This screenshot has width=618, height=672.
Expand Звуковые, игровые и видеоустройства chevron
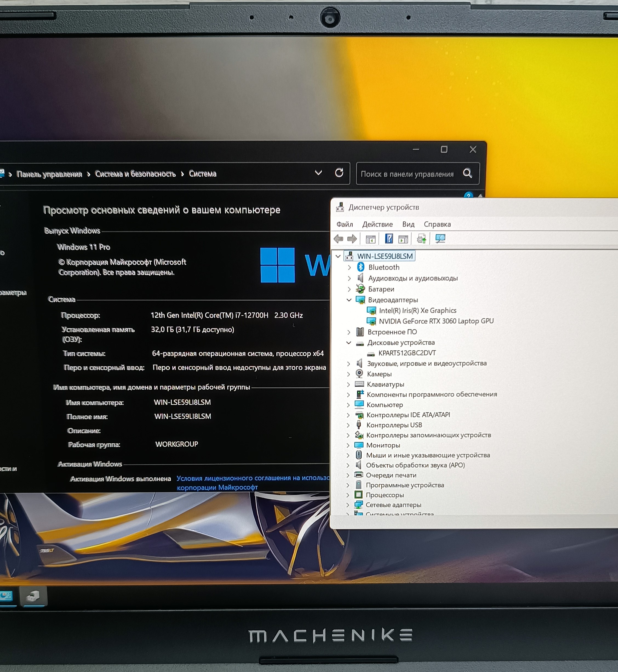click(x=348, y=364)
